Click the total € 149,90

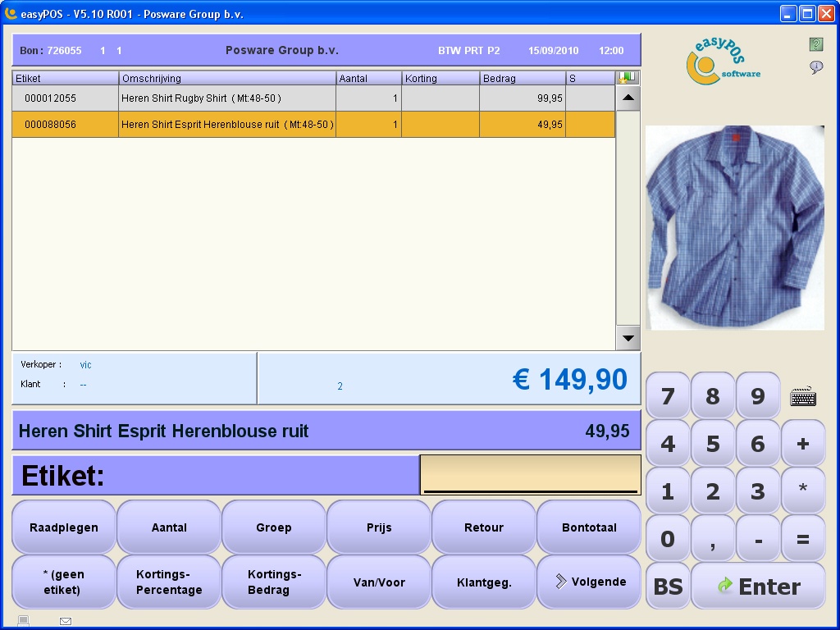[569, 379]
